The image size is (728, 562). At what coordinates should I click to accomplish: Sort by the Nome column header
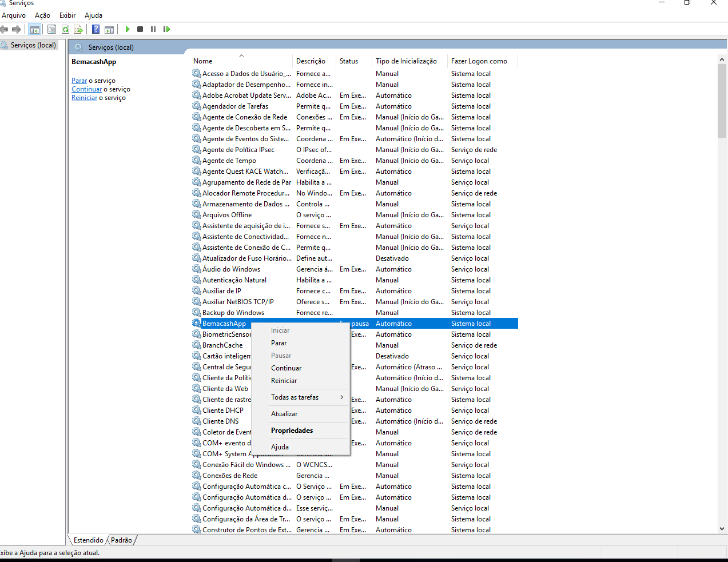[x=240, y=61]
